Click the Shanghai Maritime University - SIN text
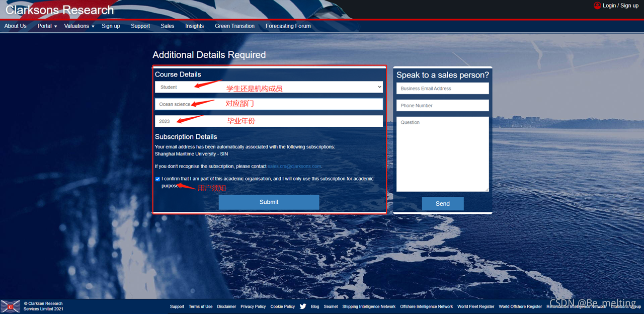Viewport: 644px width, 314px height. 191,154
